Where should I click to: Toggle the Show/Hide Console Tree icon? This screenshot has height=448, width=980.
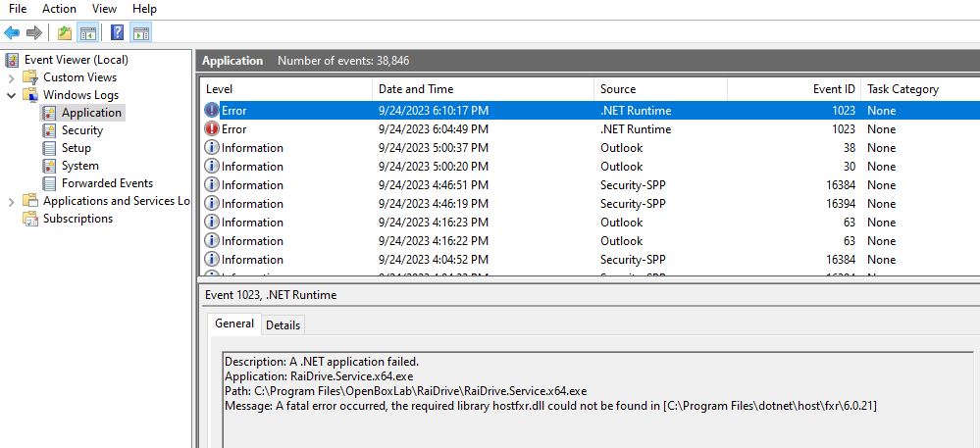click(x=87, y=33)
